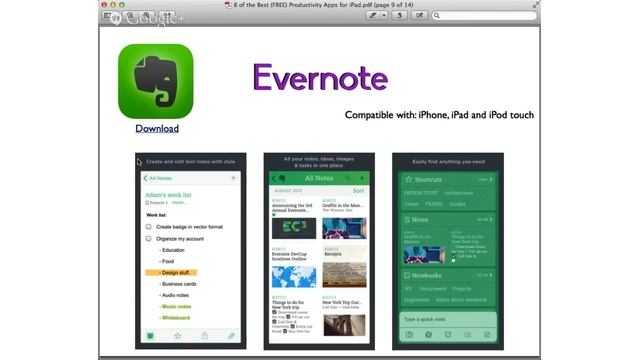Click 'Sort' in the All Notes screenshot
Viewport: 640px width, 360px height.
pos(358,191)
